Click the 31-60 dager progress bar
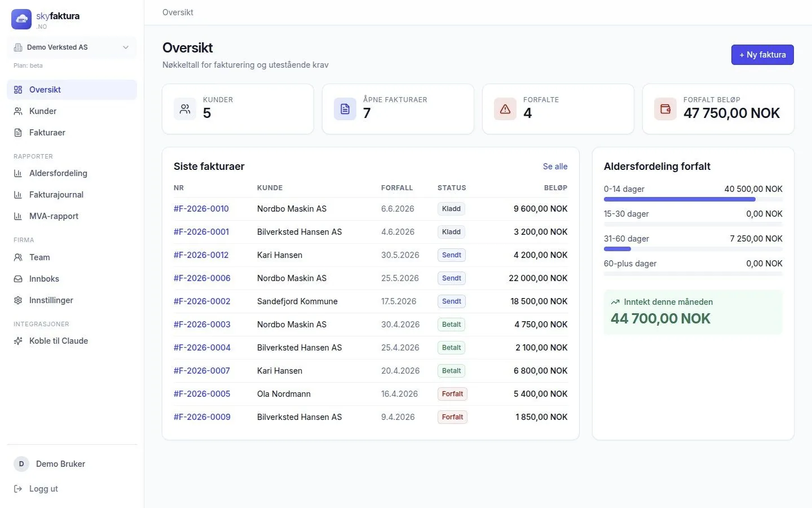This screenshot has height=508, width=812. [693, 249]
